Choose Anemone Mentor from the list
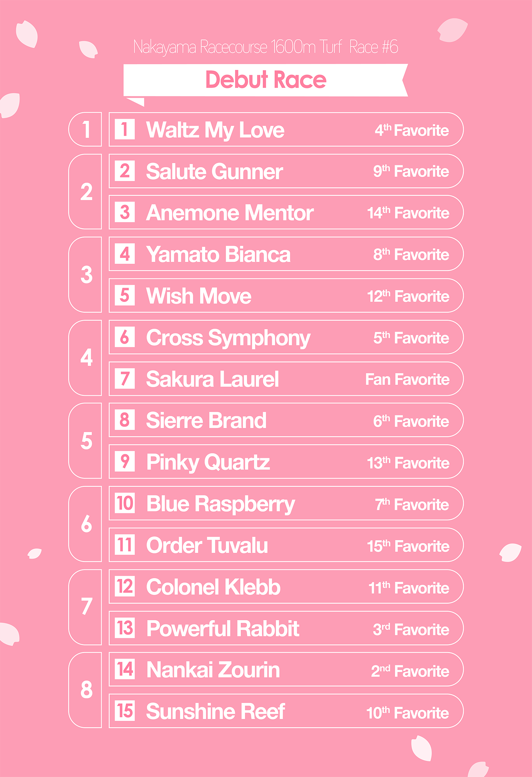The image size is (532, 777). [x=230, y=213]
